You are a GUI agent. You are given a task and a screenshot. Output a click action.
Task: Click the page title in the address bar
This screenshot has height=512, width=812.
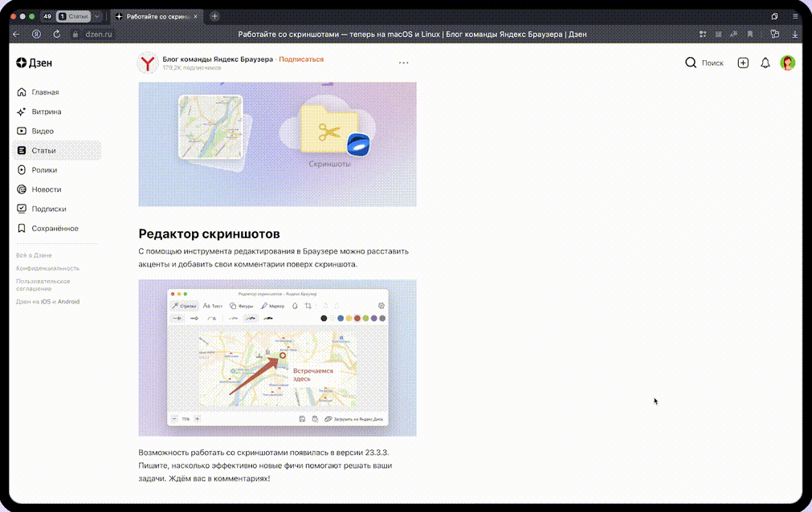[412, 35]
